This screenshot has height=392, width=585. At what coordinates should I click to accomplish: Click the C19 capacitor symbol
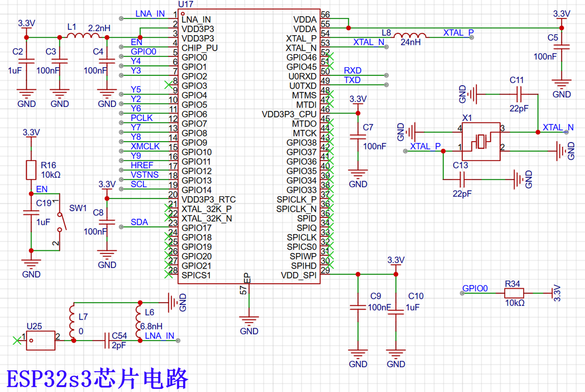pos(31,212)
